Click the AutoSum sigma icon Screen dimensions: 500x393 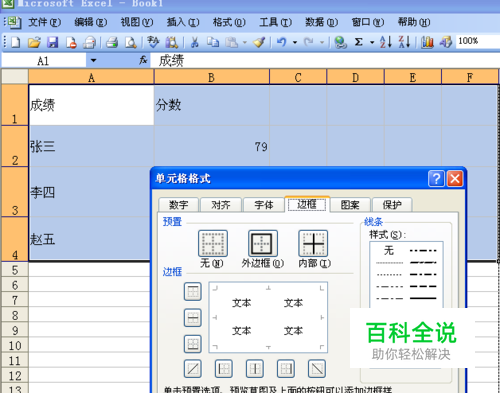click(x=359, y=42)
